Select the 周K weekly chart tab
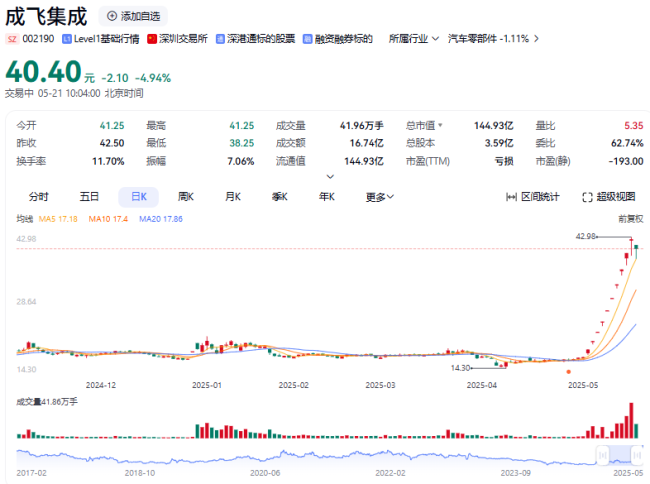The width and height of the screenshot is (650, 484). click(x=185, y=197)
